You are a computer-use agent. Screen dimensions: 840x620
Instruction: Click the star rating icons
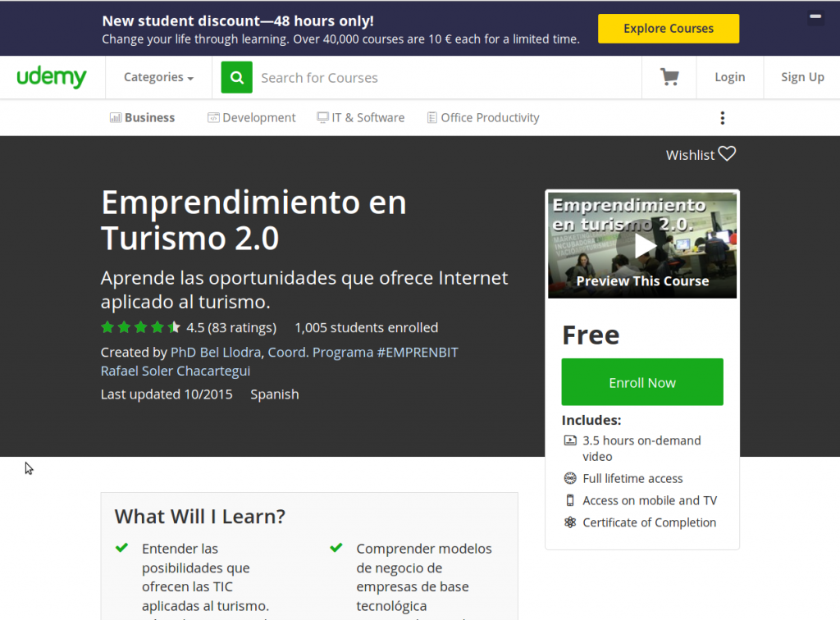point(141,327)
